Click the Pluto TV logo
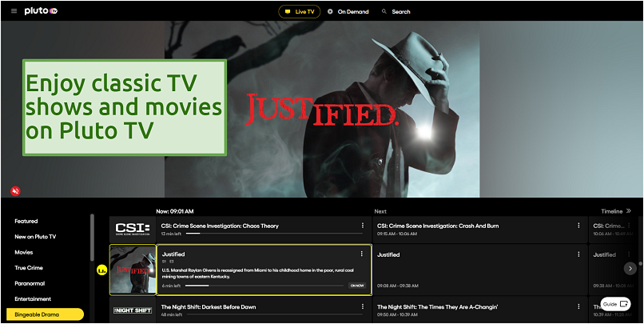 tap(41, 11)
